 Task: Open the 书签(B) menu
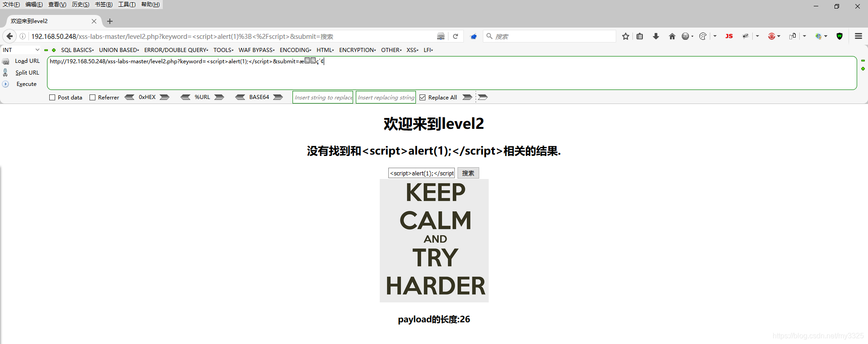point(104,5)
